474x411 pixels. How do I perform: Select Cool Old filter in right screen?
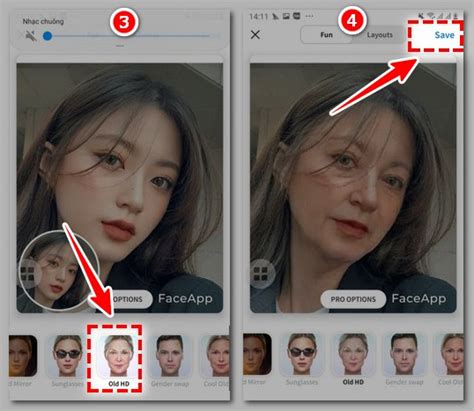click(x=449, y=359)
